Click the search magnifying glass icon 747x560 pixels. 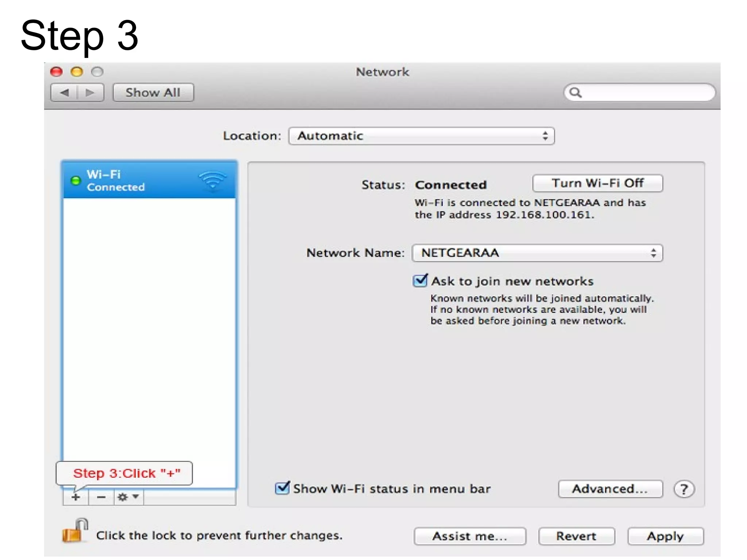[x=576, y=93]
